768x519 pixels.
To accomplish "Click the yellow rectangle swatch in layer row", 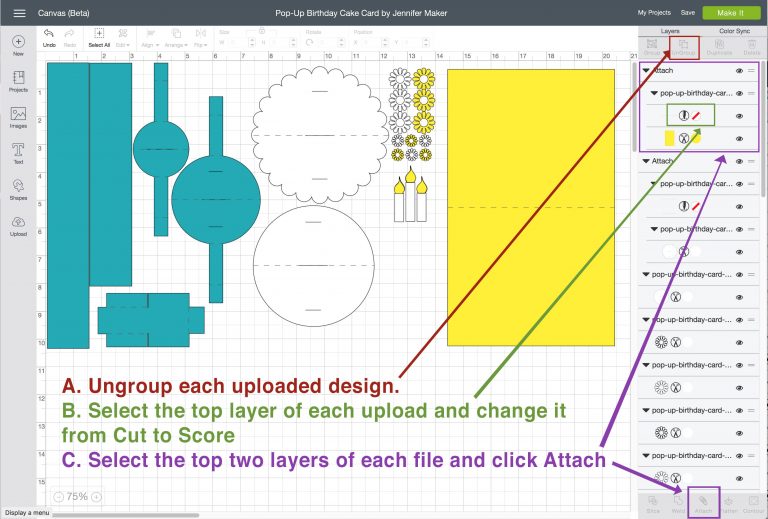I will [x=669, y=139].
